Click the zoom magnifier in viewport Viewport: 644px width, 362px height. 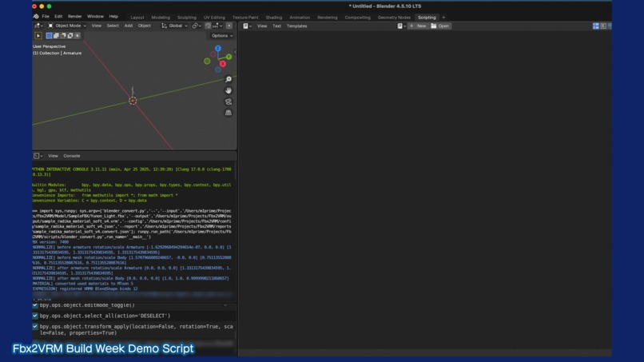click(229, 79)
